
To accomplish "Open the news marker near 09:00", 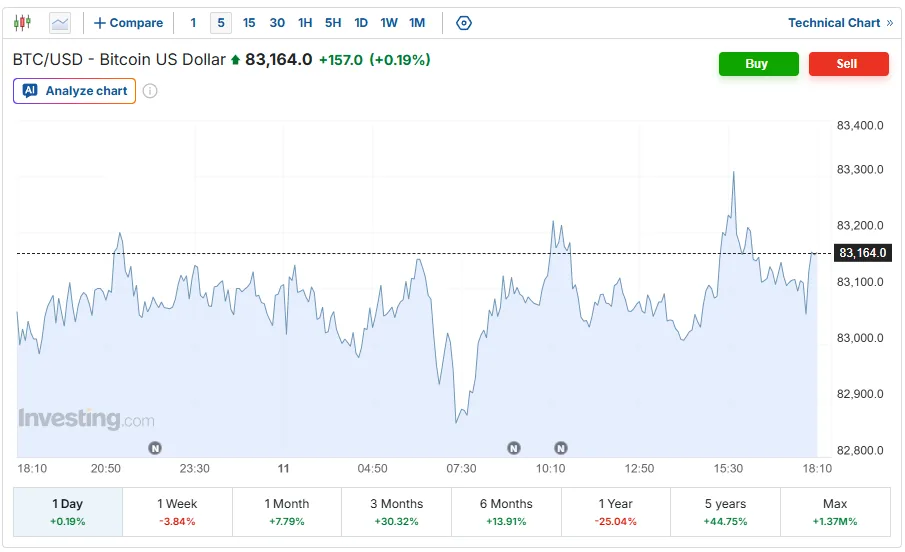I will (514, 448).
